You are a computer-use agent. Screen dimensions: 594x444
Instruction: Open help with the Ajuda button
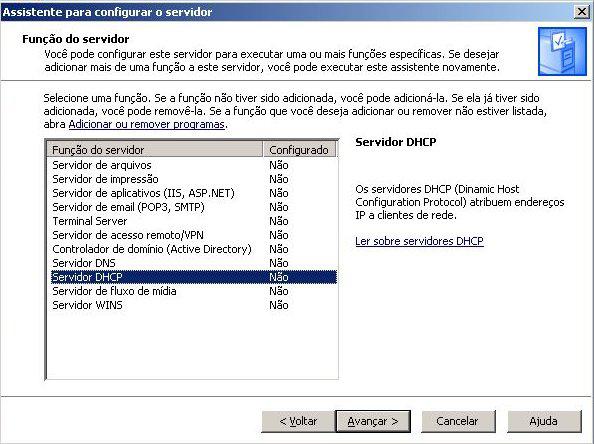click(544, 421)
